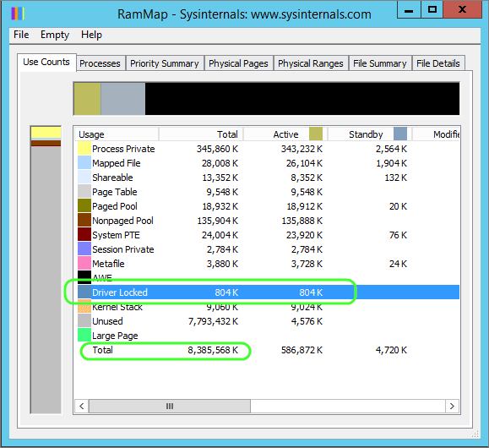Image resolution: width=489 pixels, height=448 pixels.
Task: Select the Use Counts tab
Action: pyautogui.click(x=46, y=62)
